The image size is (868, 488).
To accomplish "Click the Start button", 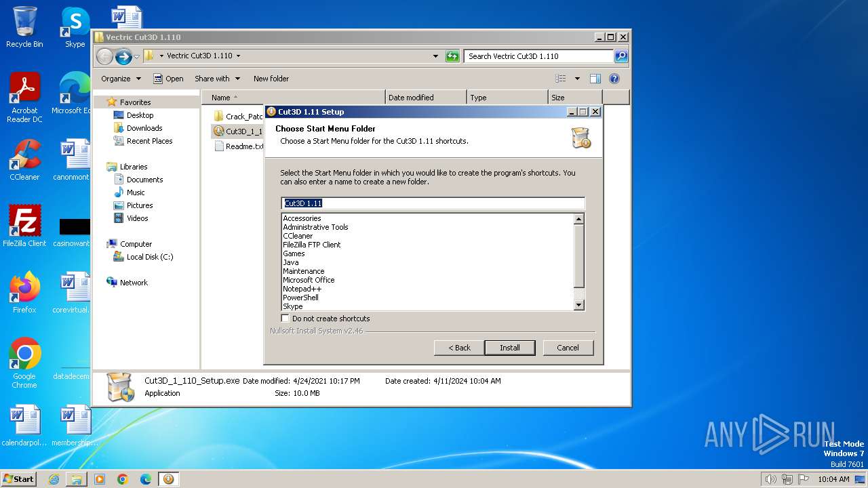I will 19,479.
